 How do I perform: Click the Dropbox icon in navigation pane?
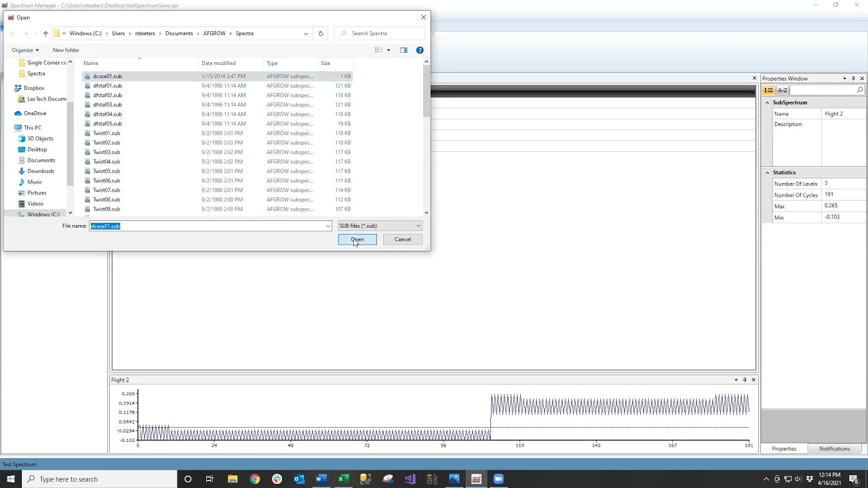pos(18,88)
